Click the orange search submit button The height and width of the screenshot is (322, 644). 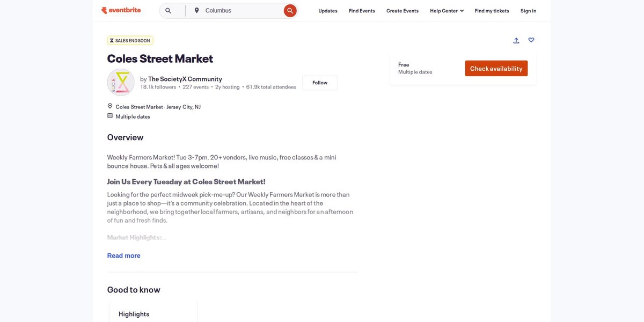290,11
